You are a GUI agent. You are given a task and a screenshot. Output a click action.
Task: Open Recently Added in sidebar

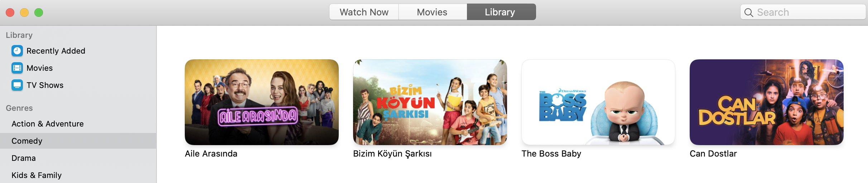56,51
